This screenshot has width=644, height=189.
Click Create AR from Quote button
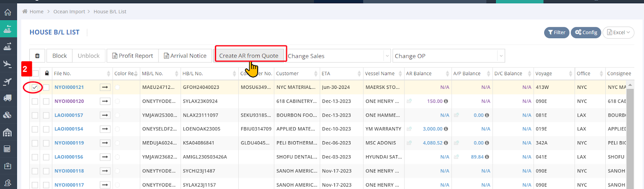coord(249,56)
